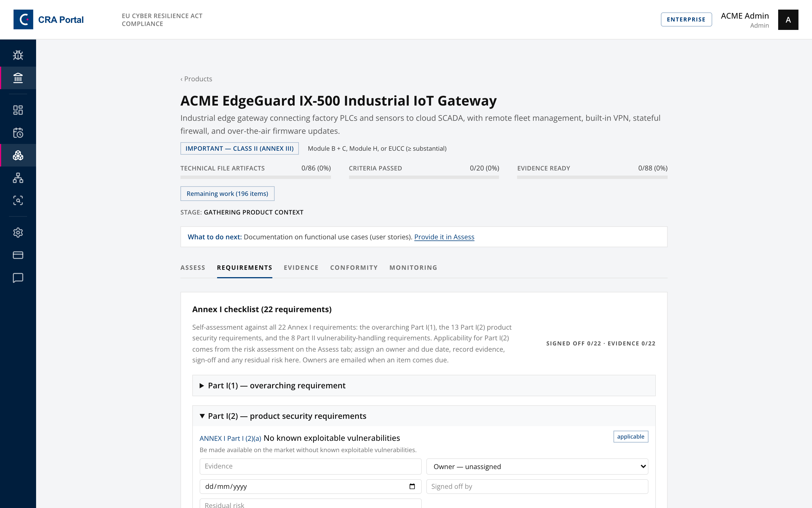This screenshot has height=508, width=812.
Task: Click Remaining work (196 items) button
Action: tap(227, 194)
